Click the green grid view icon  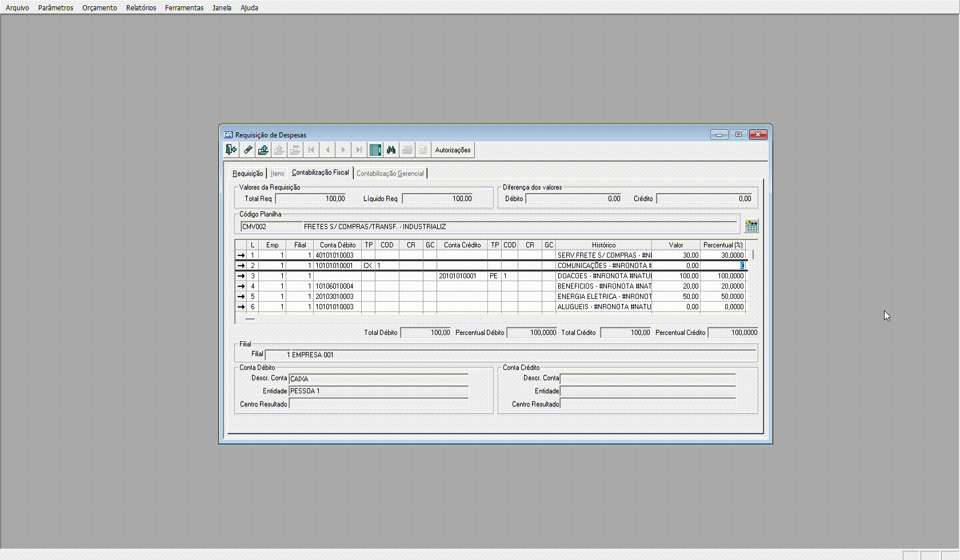[x=375, y=150]
